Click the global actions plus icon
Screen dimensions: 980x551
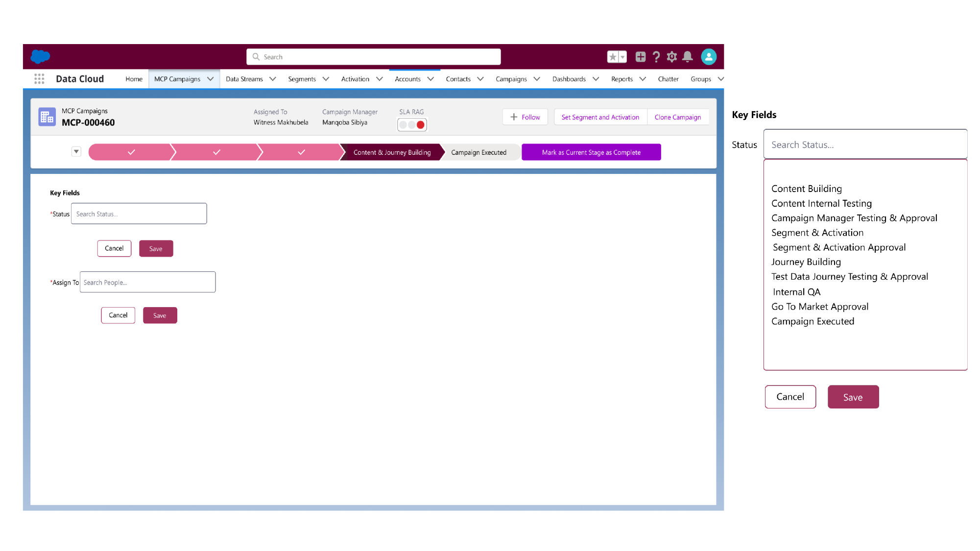(640, 57)
